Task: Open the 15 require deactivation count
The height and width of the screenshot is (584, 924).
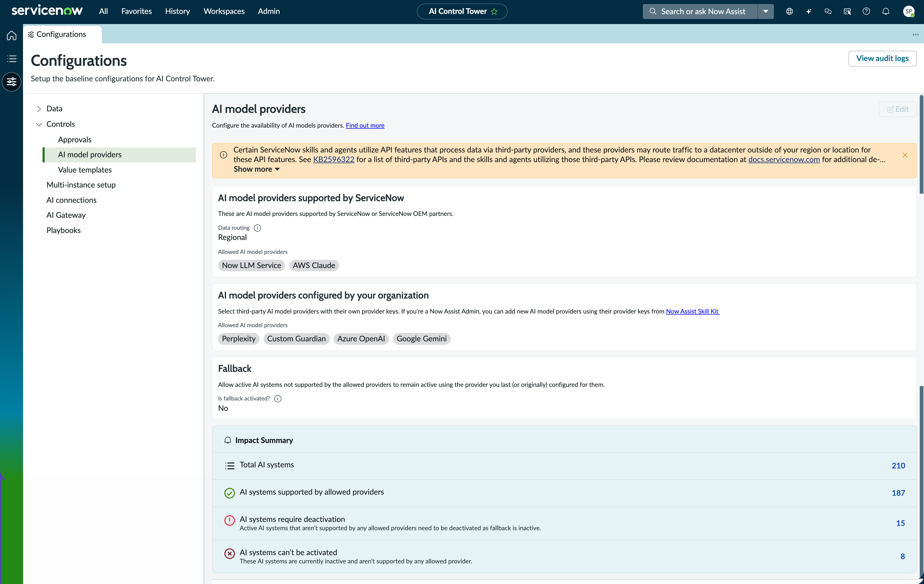Action: click(900, 523)
